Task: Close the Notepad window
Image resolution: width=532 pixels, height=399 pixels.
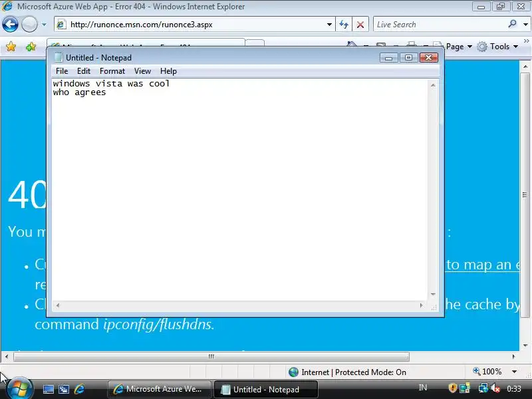Action: pos(429,58)
